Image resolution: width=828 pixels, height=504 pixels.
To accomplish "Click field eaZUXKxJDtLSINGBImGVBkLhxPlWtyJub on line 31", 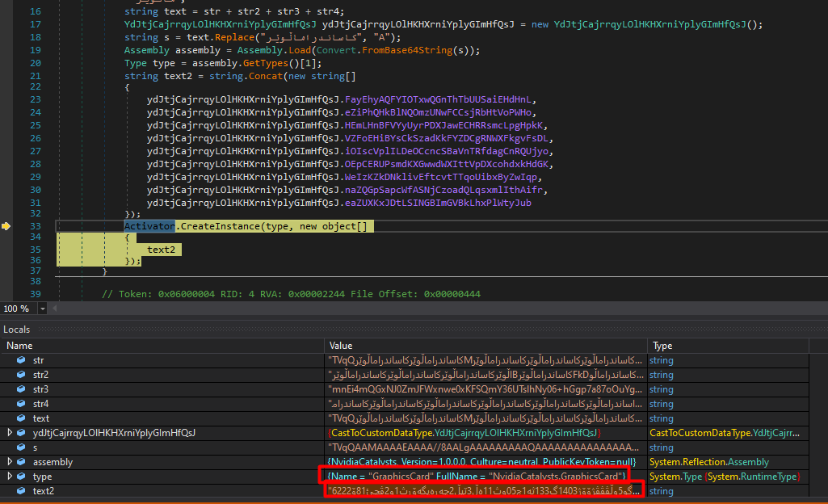I will click(x=438, y=204).
